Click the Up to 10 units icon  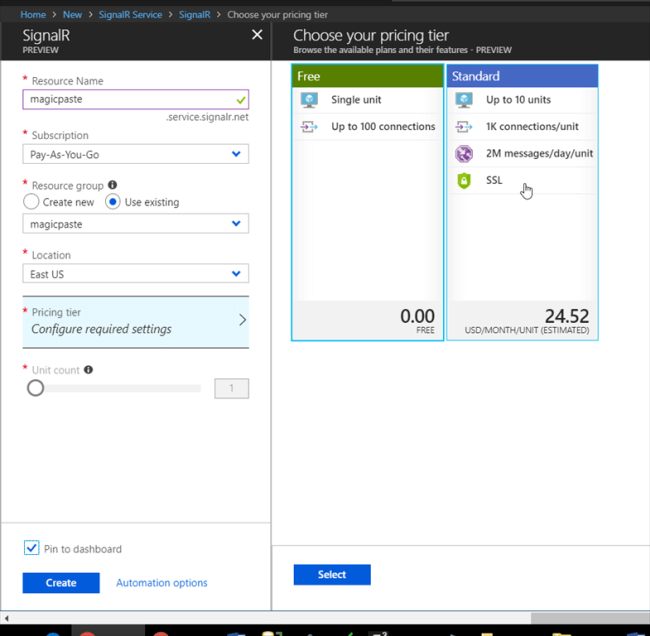coord(464,100)
